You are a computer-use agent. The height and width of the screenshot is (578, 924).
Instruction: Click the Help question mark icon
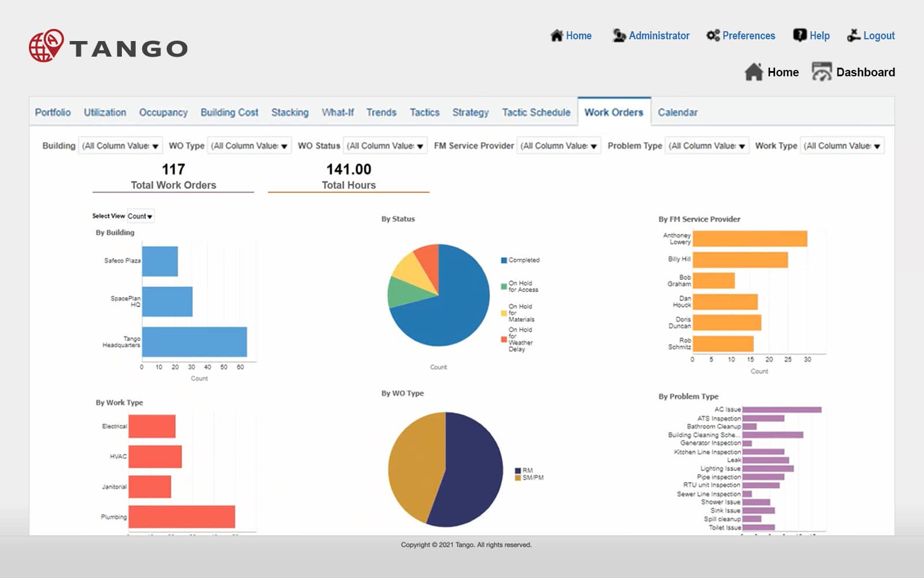click(x=800, y=36)
